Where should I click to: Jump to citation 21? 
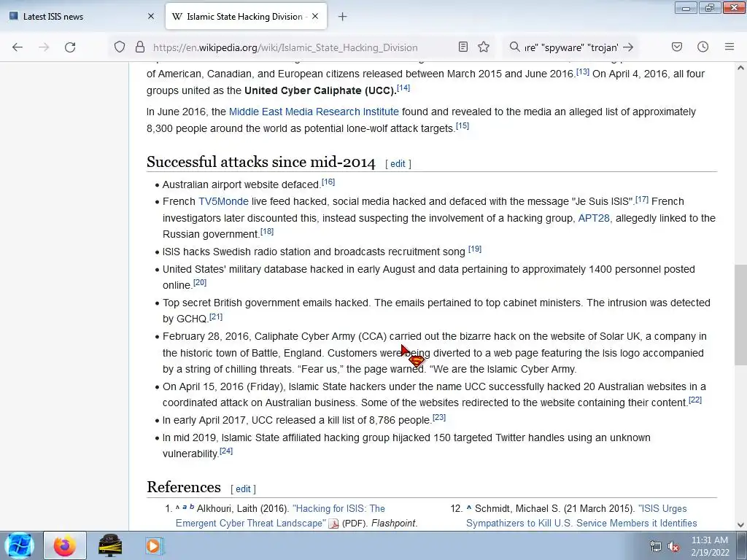tap(216, 316)
